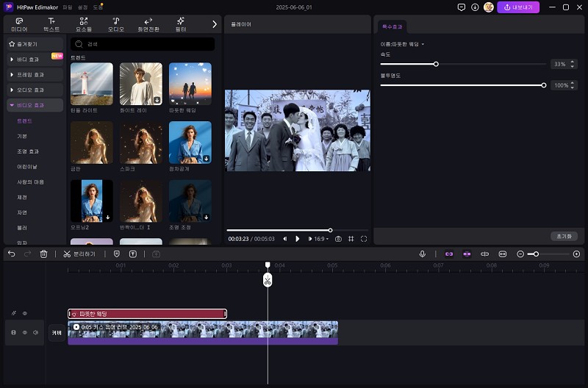The image size is (588, 388).
Task: Switch to the 오디오 (Audio) tab
Action: tap(116, 24)
